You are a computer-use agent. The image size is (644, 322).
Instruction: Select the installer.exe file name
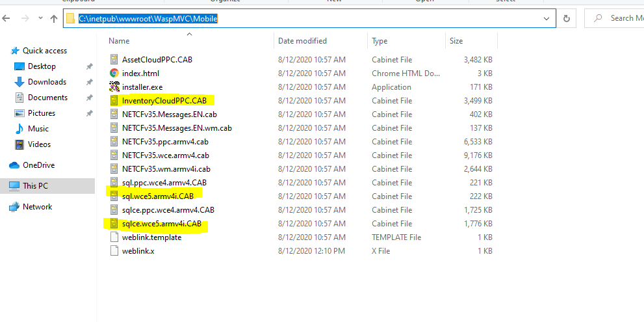tap(142, 87)
